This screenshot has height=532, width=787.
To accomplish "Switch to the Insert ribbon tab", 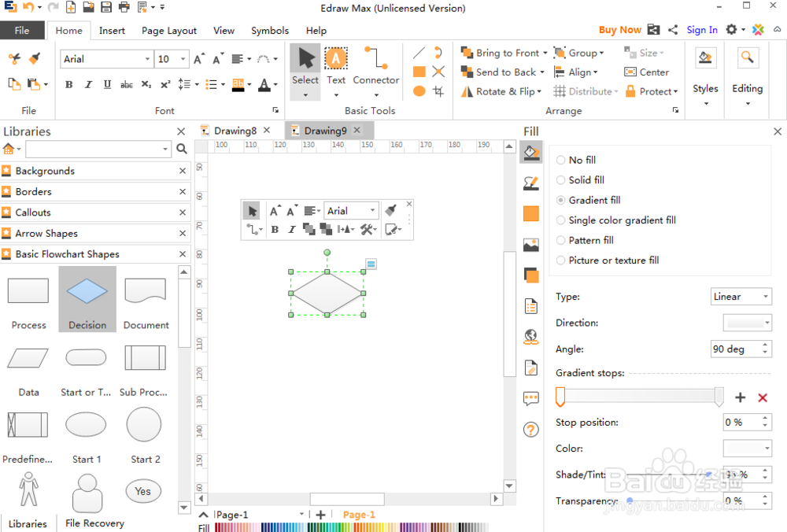I will 112,31.
